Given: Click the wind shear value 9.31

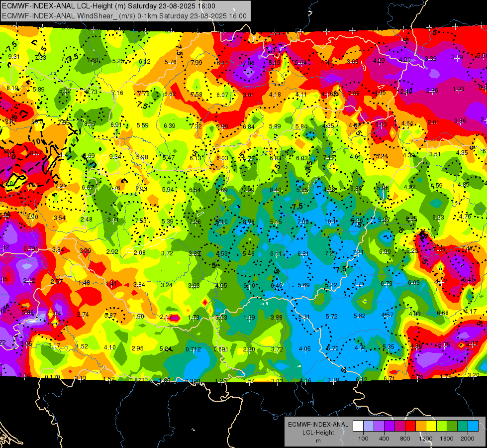Looking at the screenshot, I should coord(14,57).
